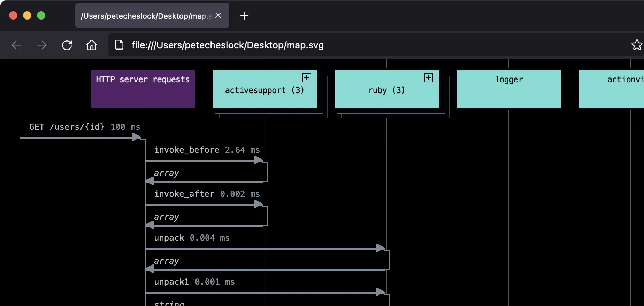
Task: Click the array return label under invoke_after
Action: [x=167, y=217]
